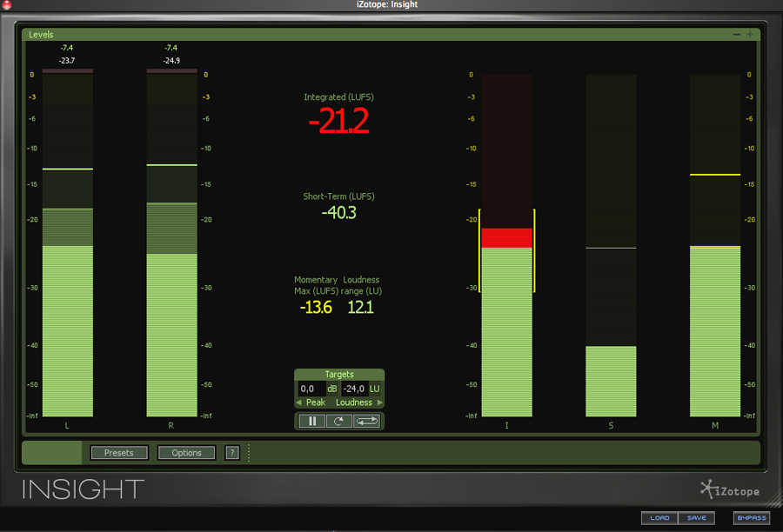Screen dimensions: 783x532
Task: Minimize the Levels panel with minus icon
Action: [x=737, y=35]
